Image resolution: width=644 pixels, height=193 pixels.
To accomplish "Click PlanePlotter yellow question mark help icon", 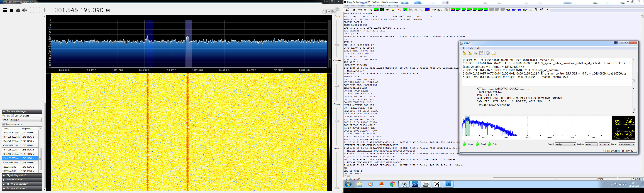I will [536, 10].
